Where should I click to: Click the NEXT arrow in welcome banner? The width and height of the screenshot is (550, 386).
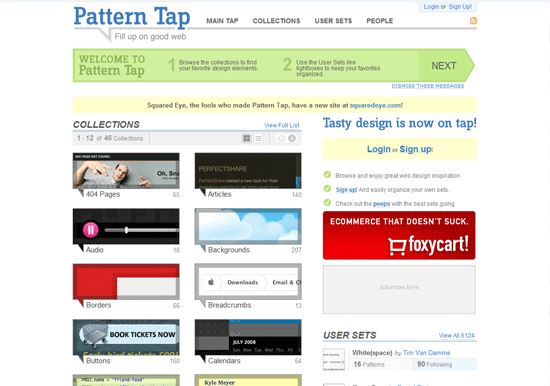(x=445, y=66)
